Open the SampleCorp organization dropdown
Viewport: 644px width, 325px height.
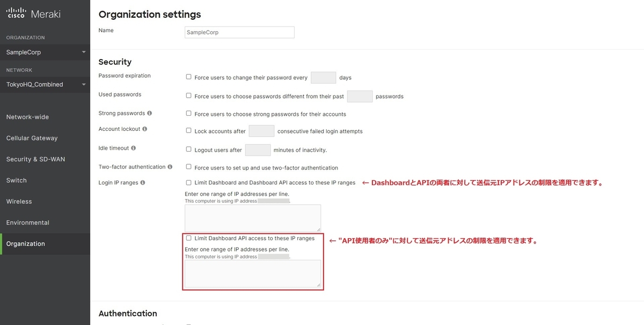tap(45, 52)
